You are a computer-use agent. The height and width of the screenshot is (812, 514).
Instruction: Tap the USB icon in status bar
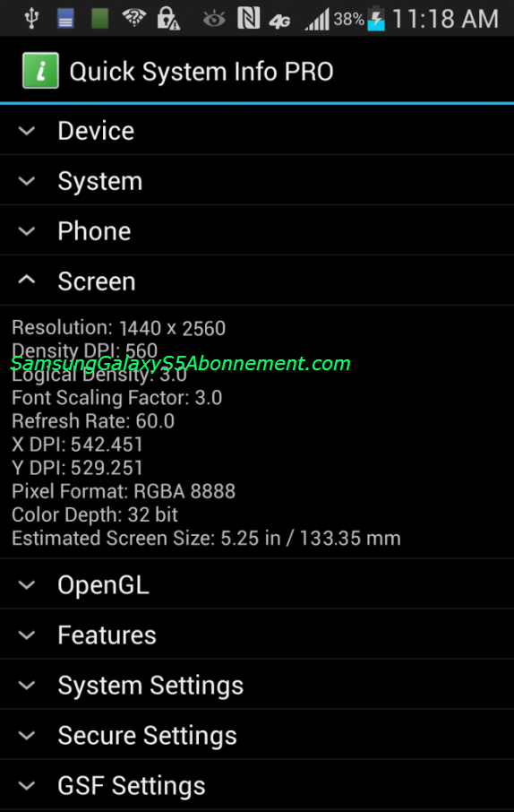(x=31, y=19)
